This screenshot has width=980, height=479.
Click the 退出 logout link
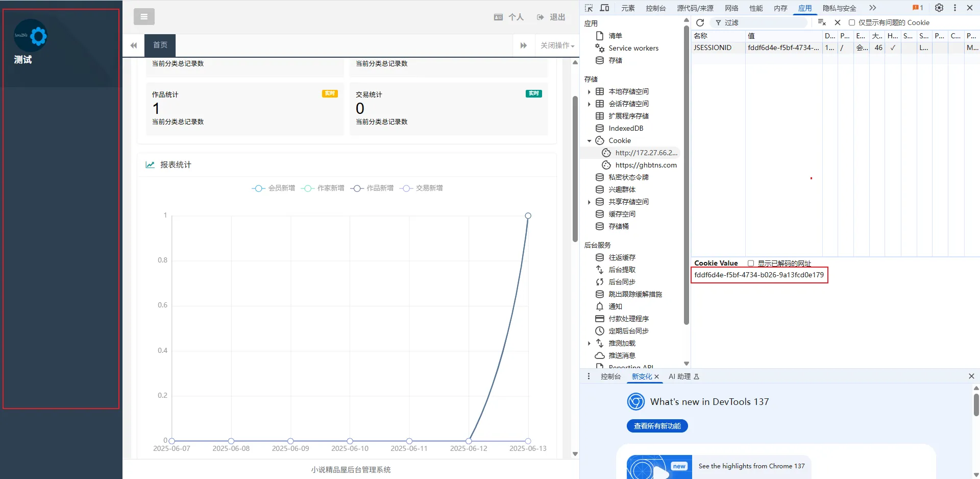[x=551, y=17]
